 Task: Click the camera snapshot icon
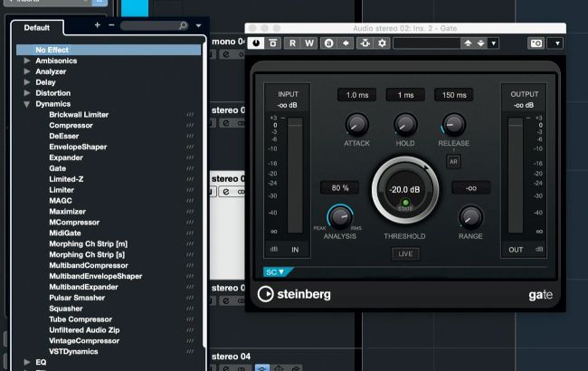click(536, 43)
